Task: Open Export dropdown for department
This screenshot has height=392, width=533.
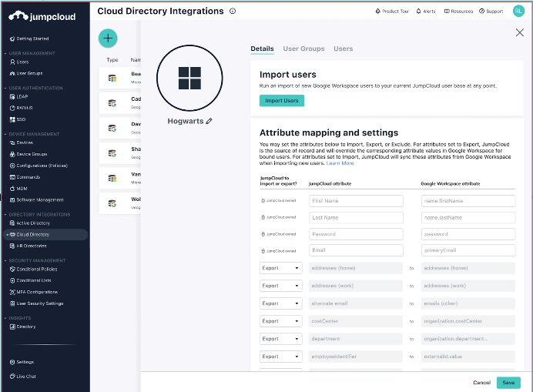Action: click(280, 339)
